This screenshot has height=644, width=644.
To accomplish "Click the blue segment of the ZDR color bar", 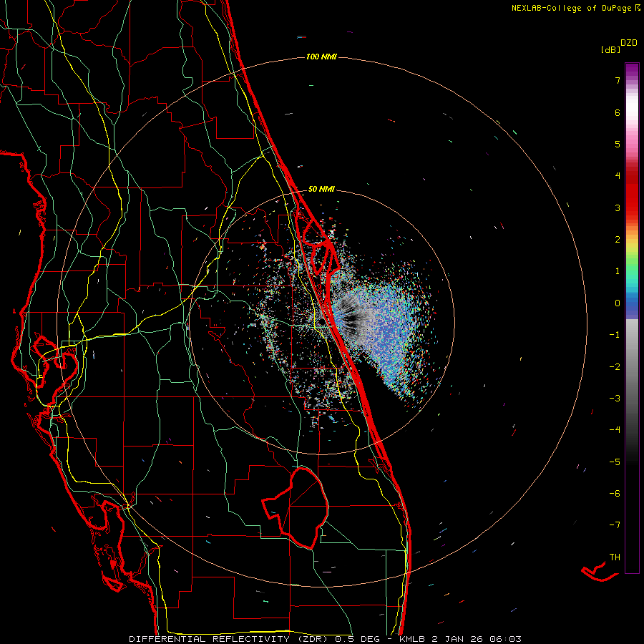I will pyautogui.click(x=632, y=304).
